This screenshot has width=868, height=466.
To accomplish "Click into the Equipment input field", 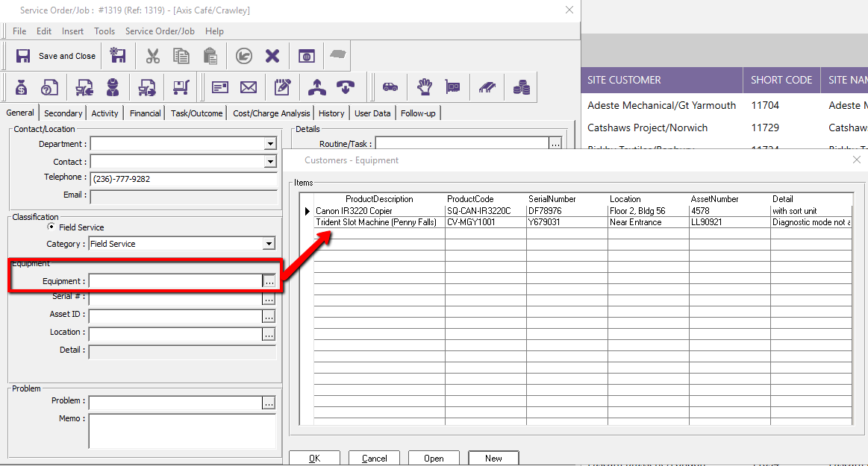I will pyautogui.click(x=175, y=281).
